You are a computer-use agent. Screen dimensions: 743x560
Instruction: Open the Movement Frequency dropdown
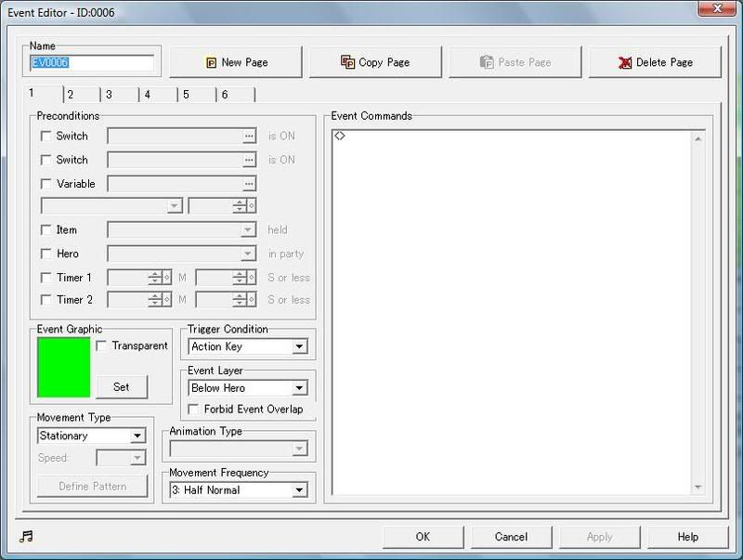239,489
